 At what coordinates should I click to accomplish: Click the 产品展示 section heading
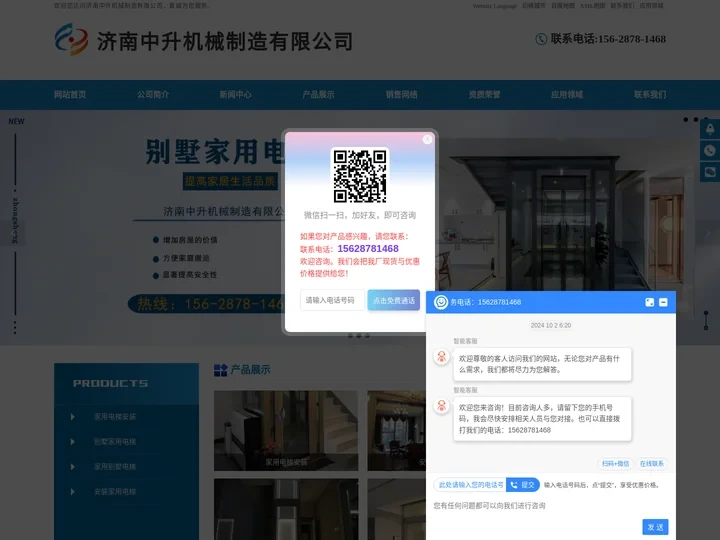(x=250, y=370)
